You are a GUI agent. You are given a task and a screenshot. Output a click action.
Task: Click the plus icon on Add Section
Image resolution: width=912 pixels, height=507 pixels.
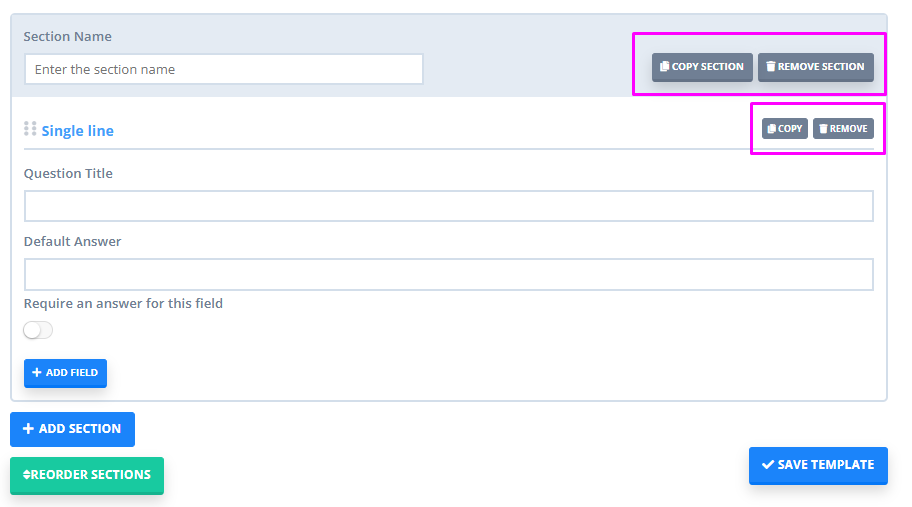click(28, 429)
